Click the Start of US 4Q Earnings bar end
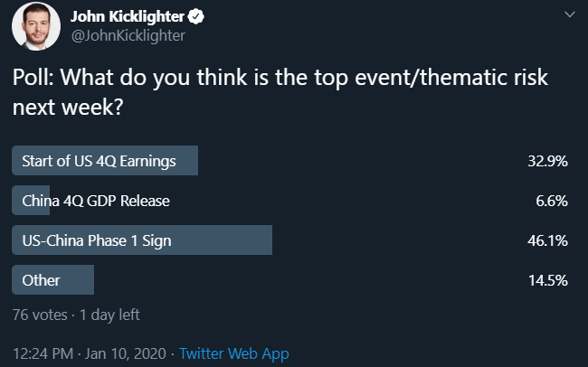Screen dimensions: 588x367 [194, 160]
